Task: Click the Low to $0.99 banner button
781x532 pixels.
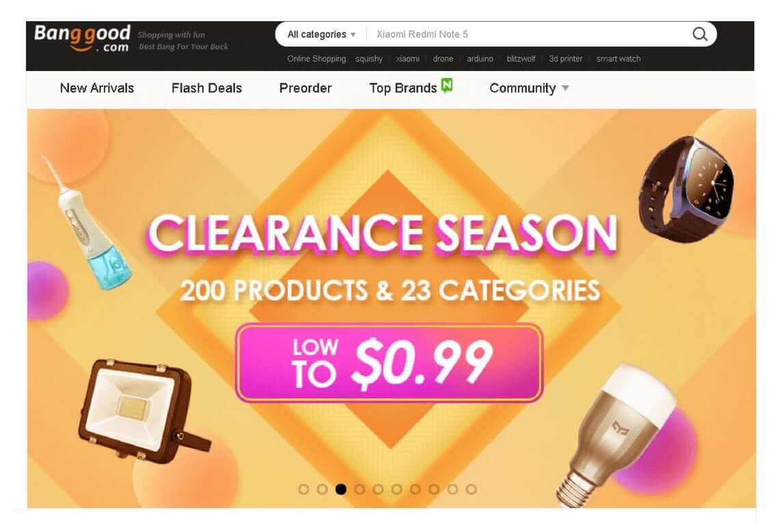Action: coord(389,363)
